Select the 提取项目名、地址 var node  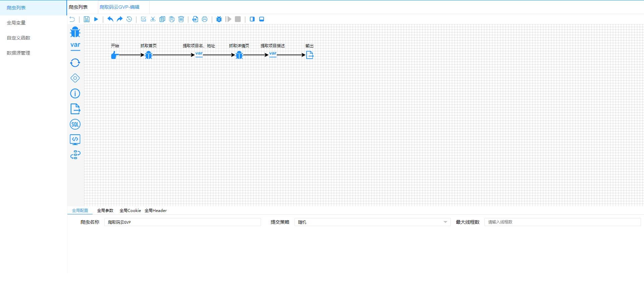[199, 54]
